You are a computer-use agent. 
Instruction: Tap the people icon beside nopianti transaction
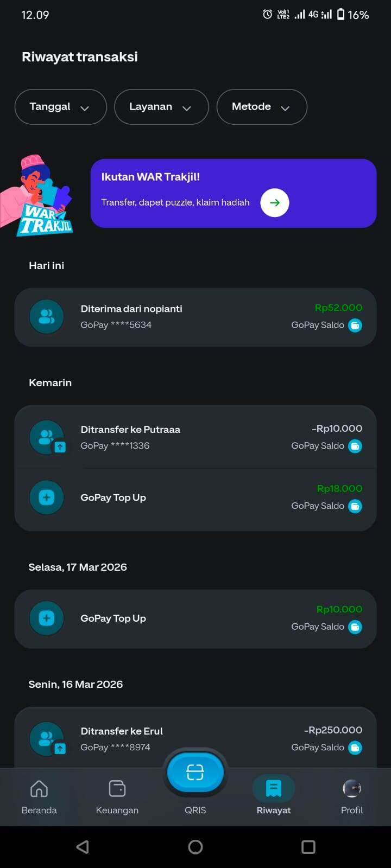pyautogui.click(x=47, y=317)
